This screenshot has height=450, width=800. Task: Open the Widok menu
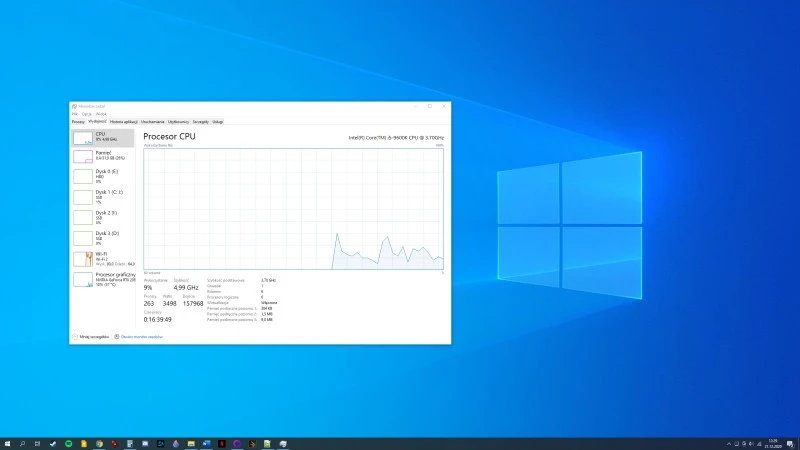101,114
